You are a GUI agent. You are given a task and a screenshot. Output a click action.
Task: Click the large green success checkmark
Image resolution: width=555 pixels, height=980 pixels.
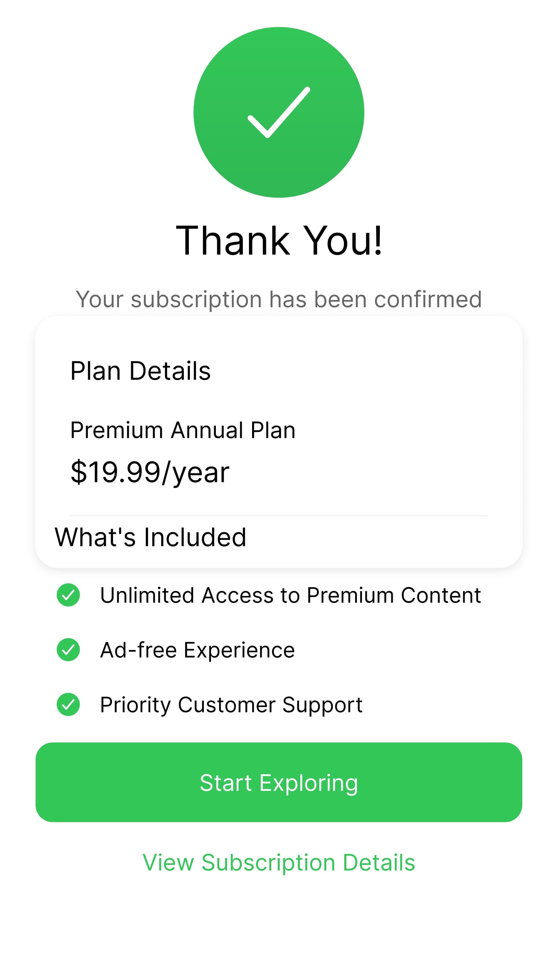click(x=279, y=112)
